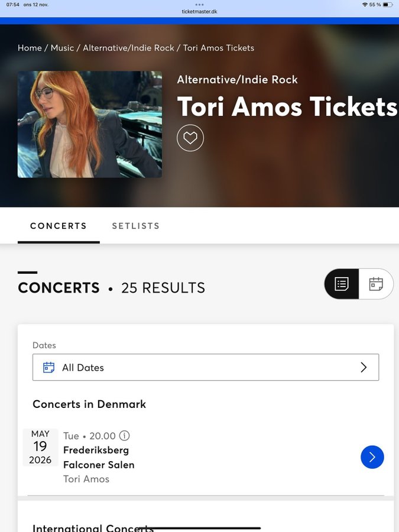Open the Frederiksberg concert arrow button
399x532 pixels.
pyautogui.click(x=372, y=457)
